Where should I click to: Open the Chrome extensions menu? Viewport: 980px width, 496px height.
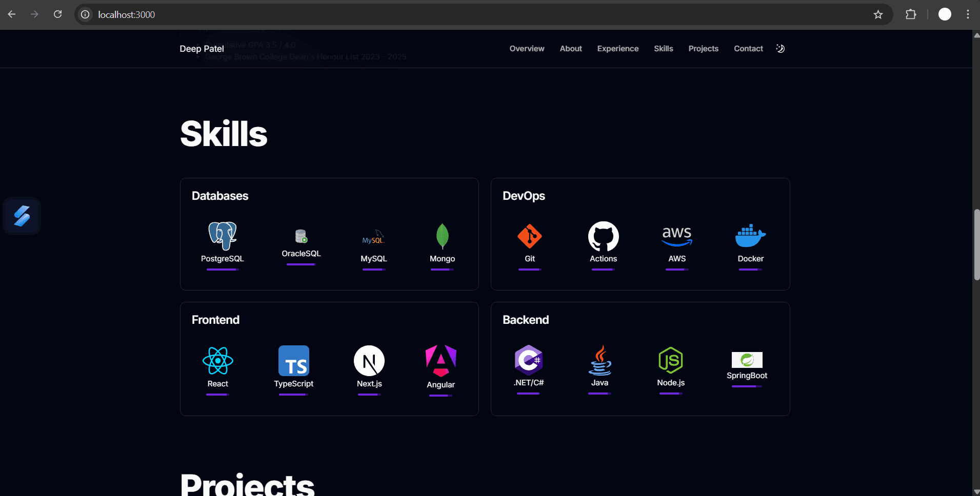911,14
